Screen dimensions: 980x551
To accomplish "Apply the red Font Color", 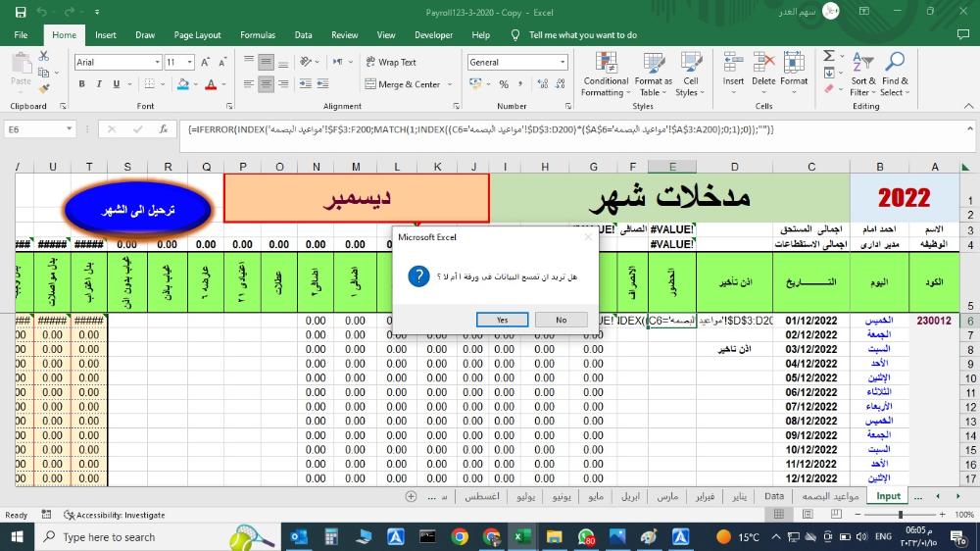I will (x=211, y=83).
